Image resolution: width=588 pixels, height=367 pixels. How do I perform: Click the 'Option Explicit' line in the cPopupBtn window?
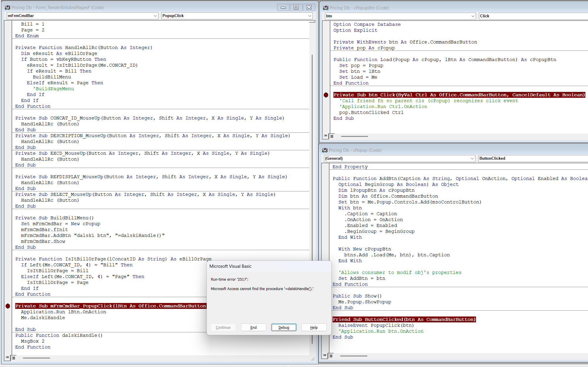coord(355,30)
